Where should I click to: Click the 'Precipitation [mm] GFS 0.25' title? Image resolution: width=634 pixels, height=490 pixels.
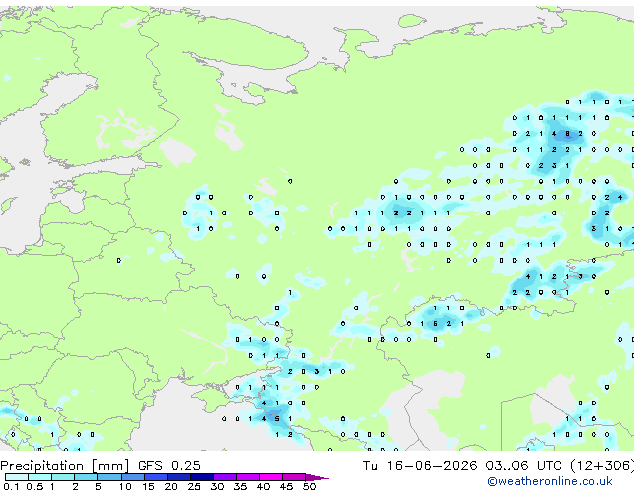point(100,466)
